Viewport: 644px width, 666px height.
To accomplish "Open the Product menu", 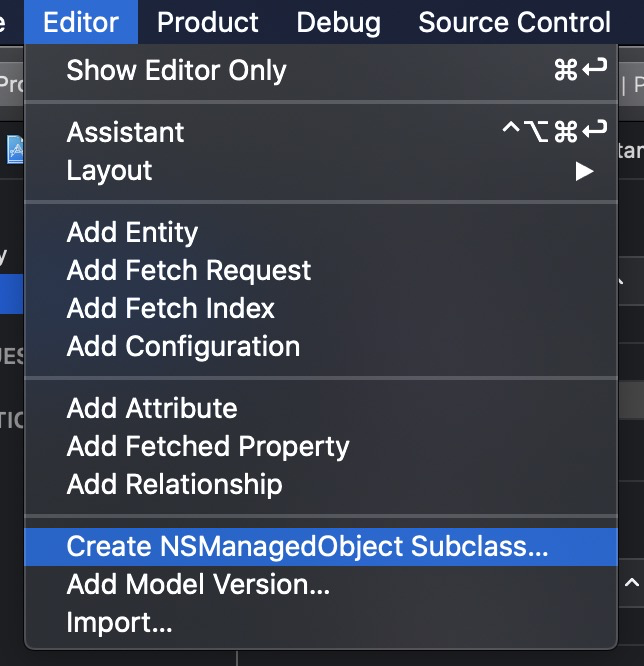I will pyautogui.click(x=208, y=22).
